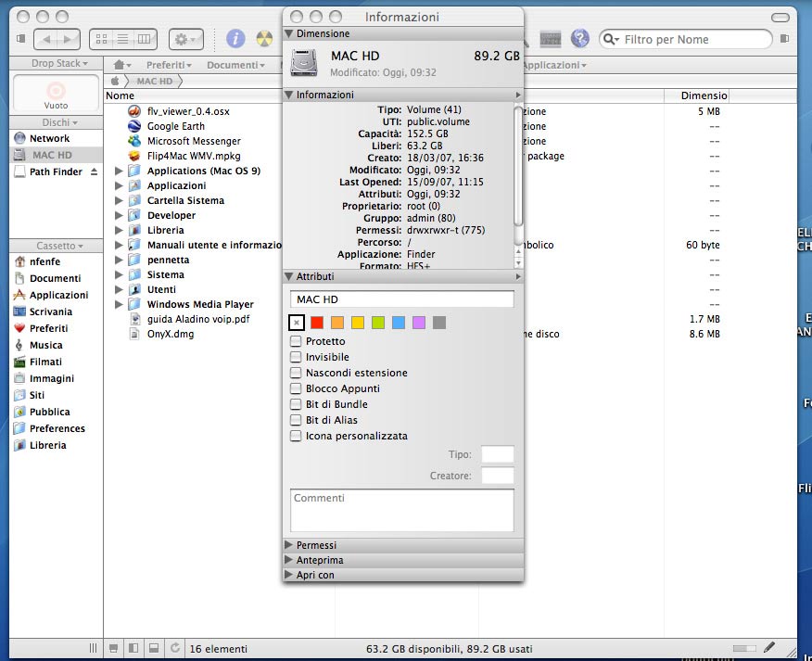The width and height of the screenshot is (812, 661).
Task: Click the yellow Burn disc toolbar icon
Action: [264, 39]
